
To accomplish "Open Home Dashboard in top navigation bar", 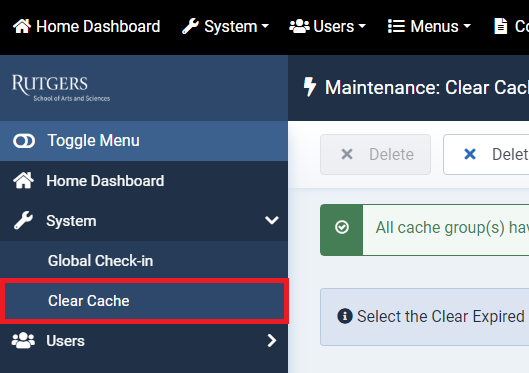I will click(x=87, y=26).
